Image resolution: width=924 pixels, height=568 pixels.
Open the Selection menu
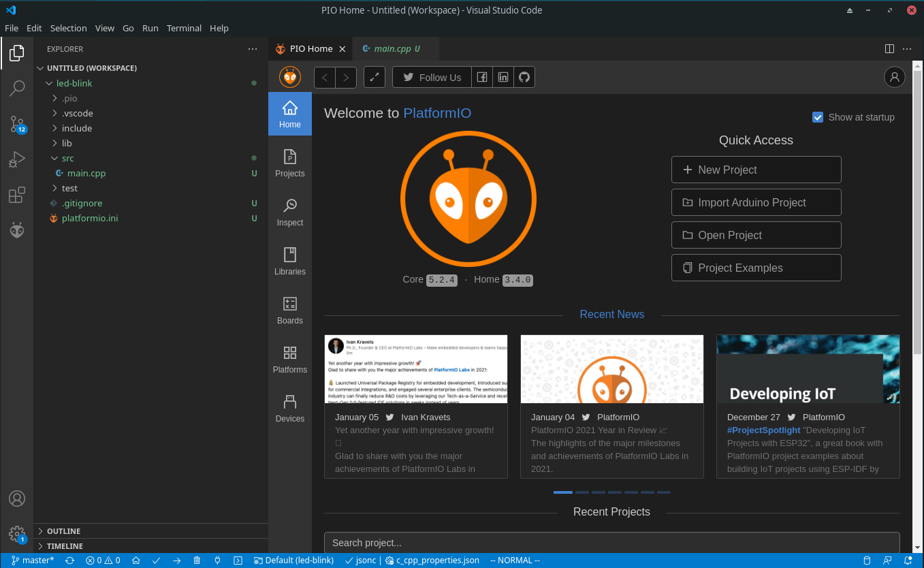[x=69, y=28]
